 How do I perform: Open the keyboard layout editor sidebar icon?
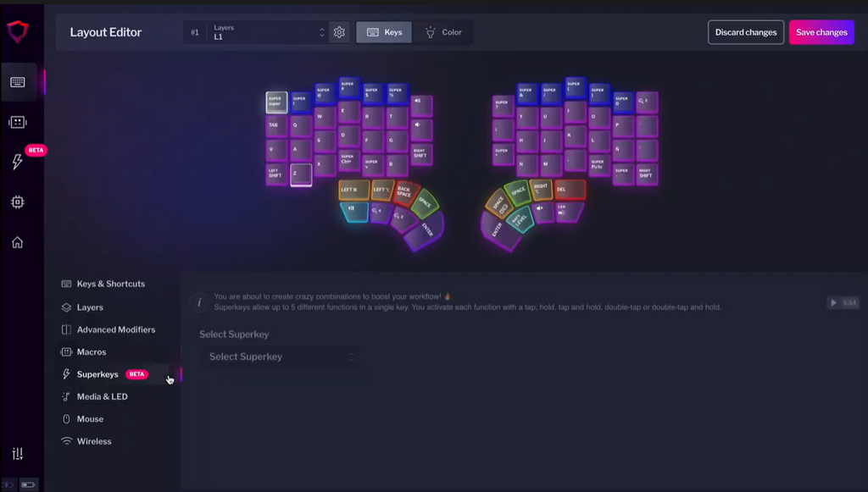18,82
